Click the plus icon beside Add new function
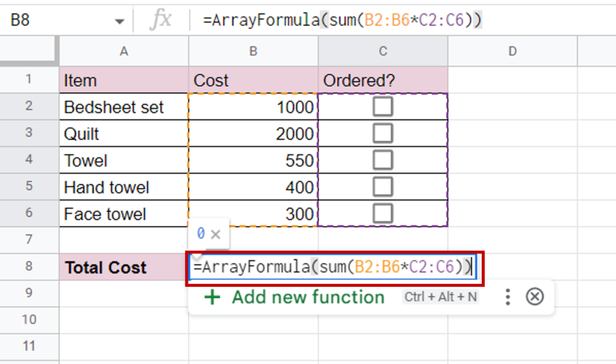This screenshot has height=364, width=616. (214, 297)
